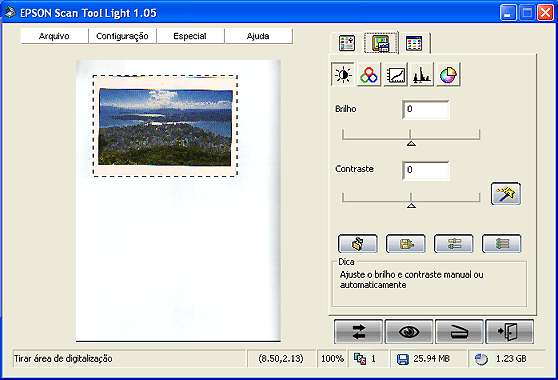This screenshot has width=558, height=380.
Task: Click the 'Tirar área de digitalização' status text
Action: (63, 359)
